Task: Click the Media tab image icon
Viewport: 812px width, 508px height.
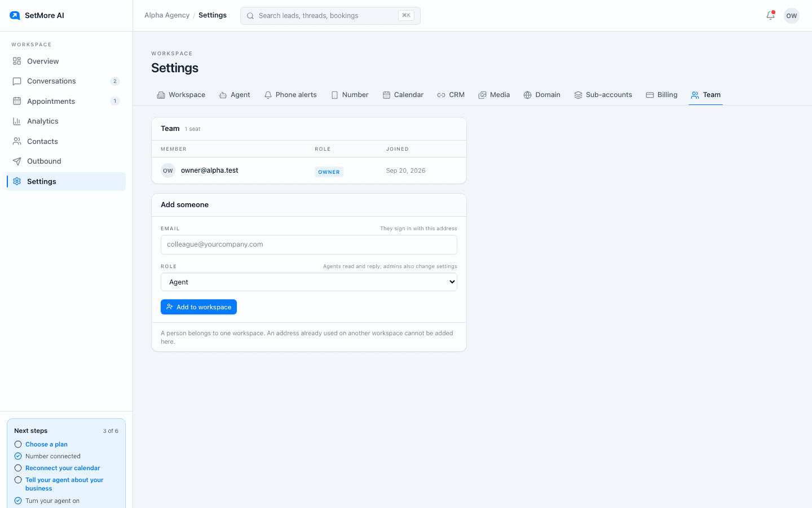Action: pos(482,95)
